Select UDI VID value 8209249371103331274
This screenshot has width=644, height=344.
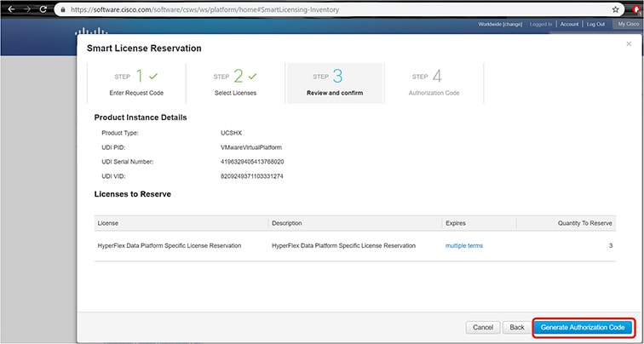252,176
